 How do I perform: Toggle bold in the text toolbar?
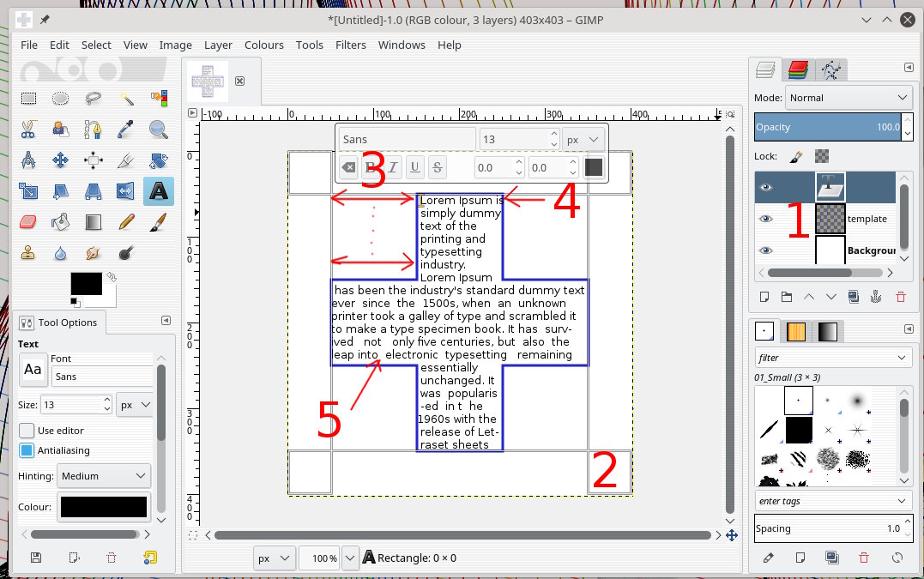point(371,168)
